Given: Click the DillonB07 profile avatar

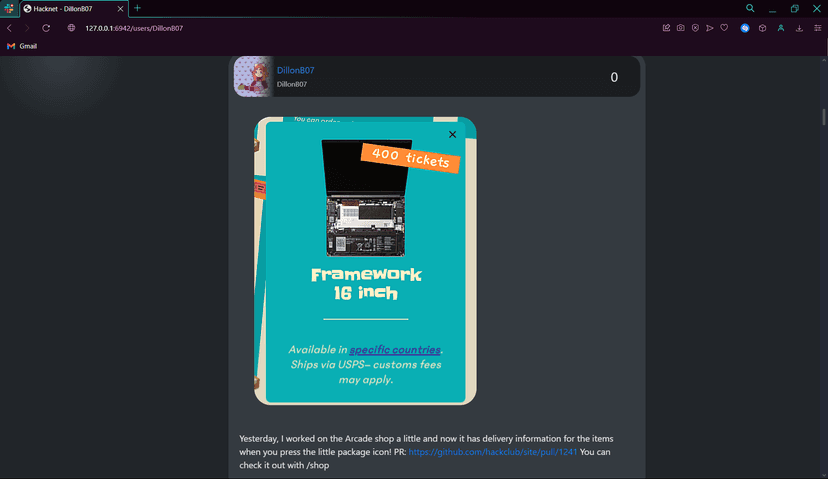Looking at the screenshot, I should click(252, 76).
